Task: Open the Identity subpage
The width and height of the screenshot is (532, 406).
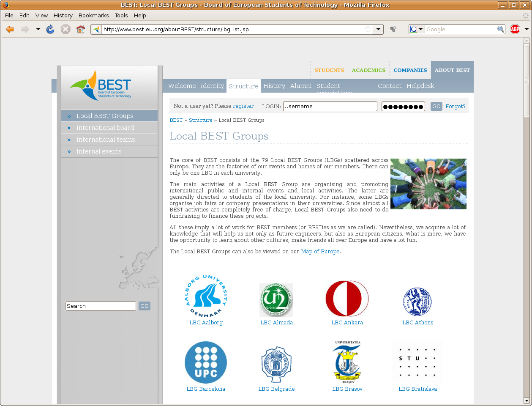Action: click(212, 86)
